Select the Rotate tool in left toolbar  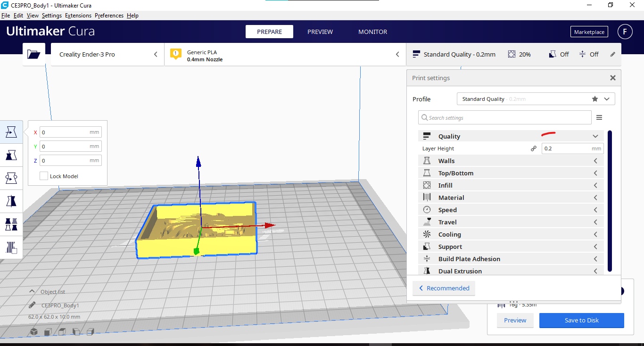[11, 178]
